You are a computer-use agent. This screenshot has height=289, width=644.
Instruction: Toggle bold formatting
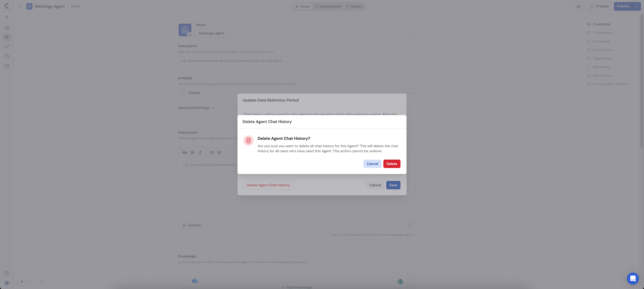pos(192,152)
